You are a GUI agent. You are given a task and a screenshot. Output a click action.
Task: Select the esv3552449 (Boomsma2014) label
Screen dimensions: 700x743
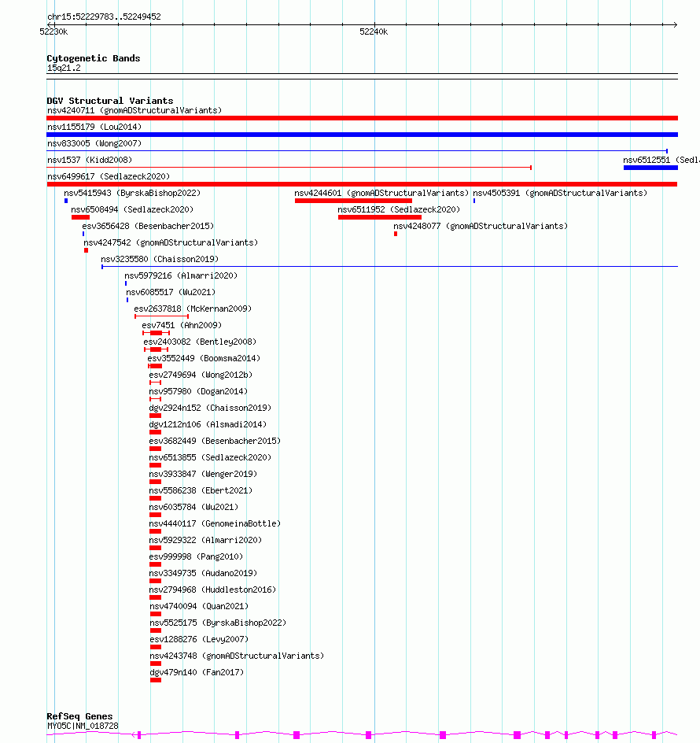coord(204,359)
